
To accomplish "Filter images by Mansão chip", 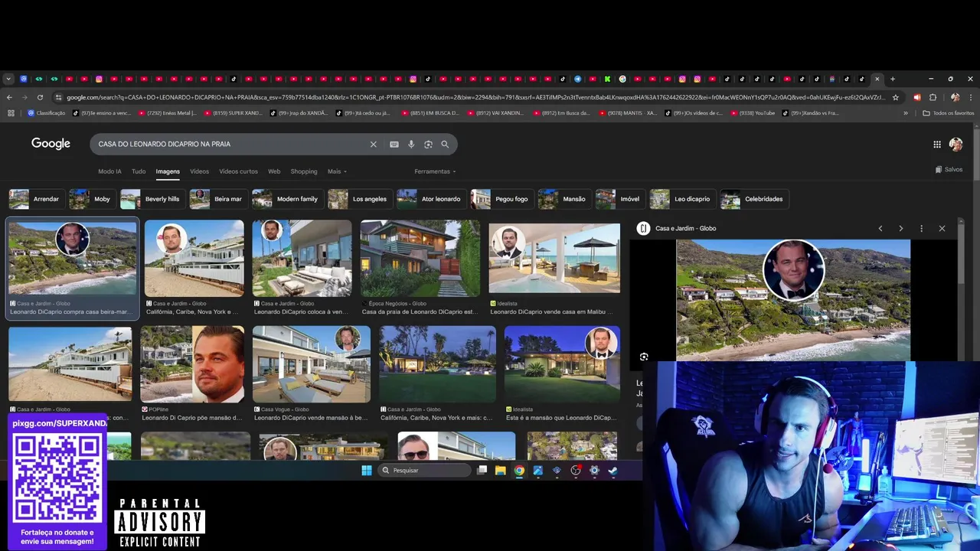I will [x=563, y=199].
